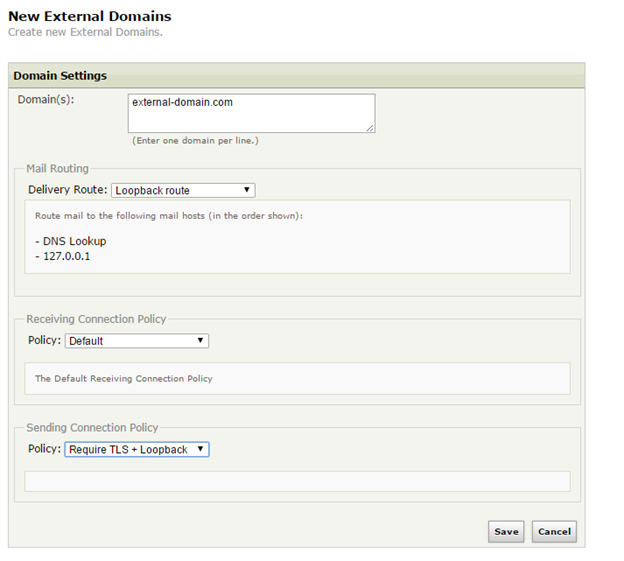
Task: Click the 127.0.0.1 mail host entry
Action: (69, 256)
